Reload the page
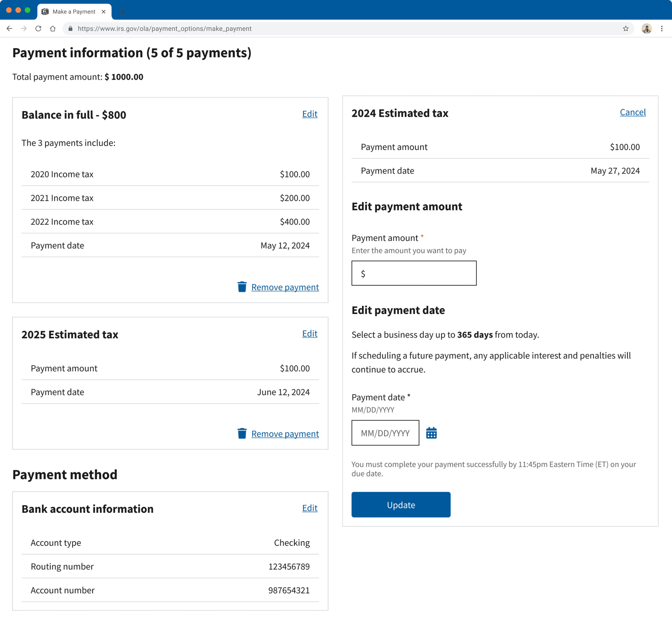The width and height of the screenshot is (672, 630). (38, 29)
